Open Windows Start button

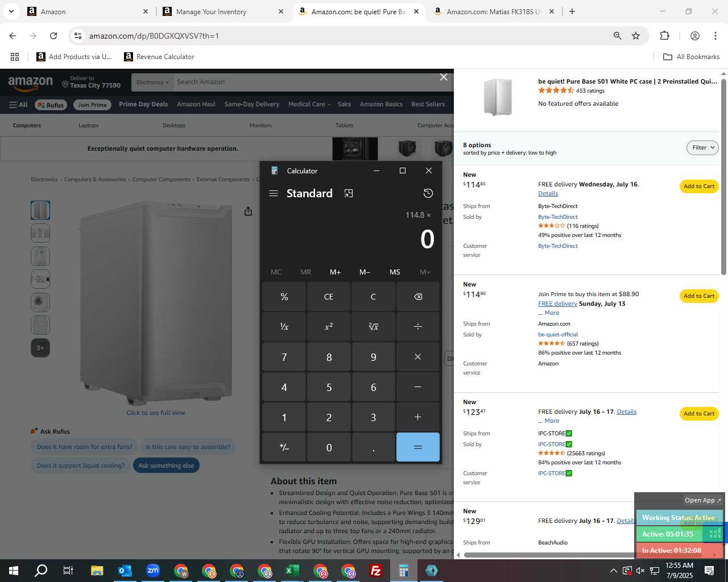14,571
